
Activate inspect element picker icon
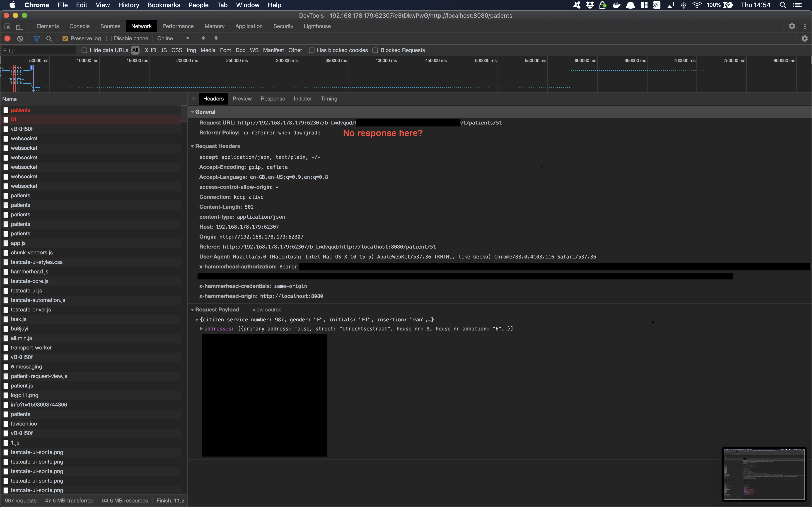[7, 26]
